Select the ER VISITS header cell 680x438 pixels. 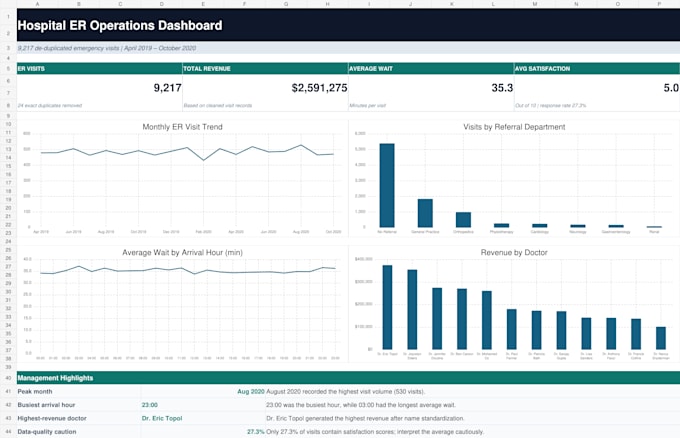[99, 69]
